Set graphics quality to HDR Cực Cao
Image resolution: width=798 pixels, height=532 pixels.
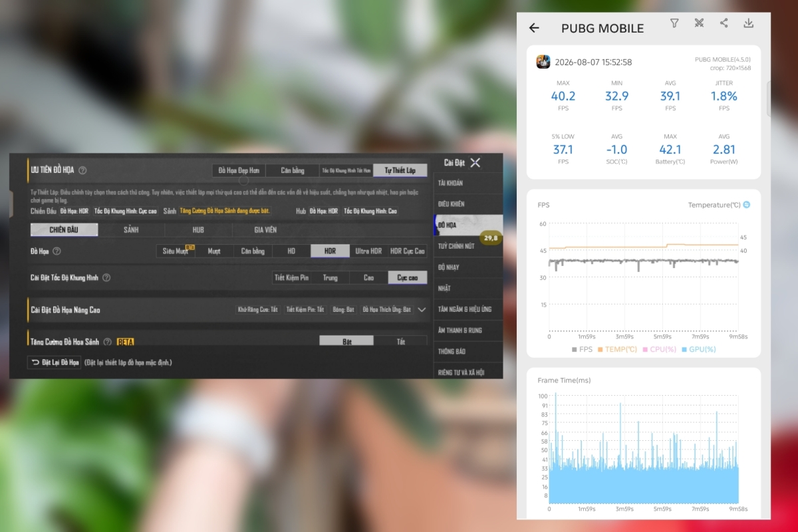coord(407,251)
